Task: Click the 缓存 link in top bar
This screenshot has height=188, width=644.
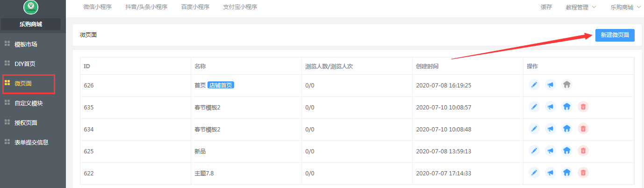Action: [546, 7]
